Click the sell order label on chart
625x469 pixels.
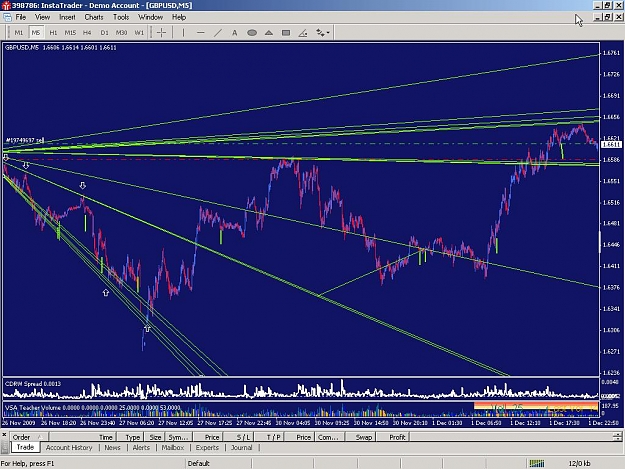pyautogui.click(x=25, y=140)
